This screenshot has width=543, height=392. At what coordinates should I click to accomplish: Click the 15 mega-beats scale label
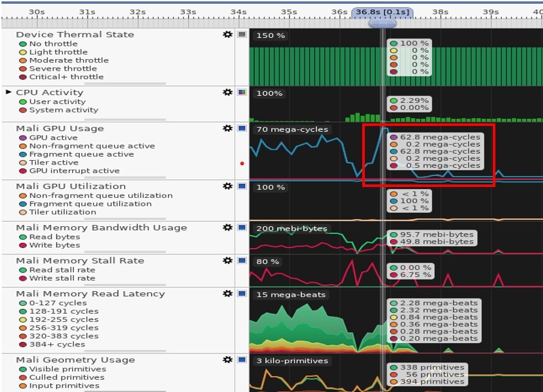click(x=291, y=295)
